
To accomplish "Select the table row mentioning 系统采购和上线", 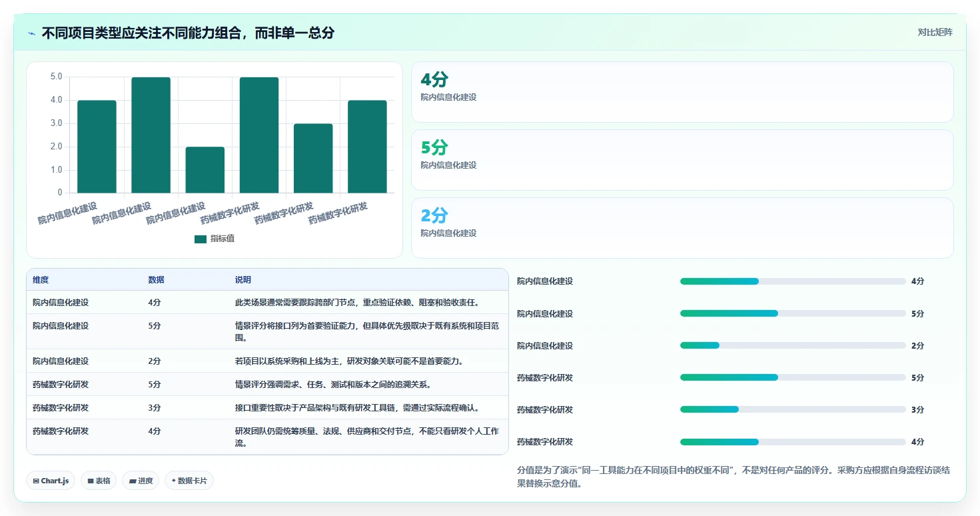I will click(x=267, y=361).
